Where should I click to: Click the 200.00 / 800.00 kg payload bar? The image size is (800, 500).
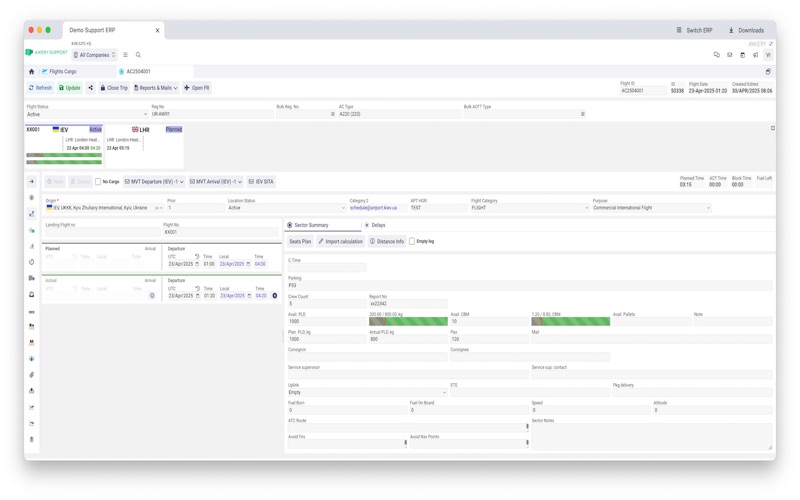408,321
